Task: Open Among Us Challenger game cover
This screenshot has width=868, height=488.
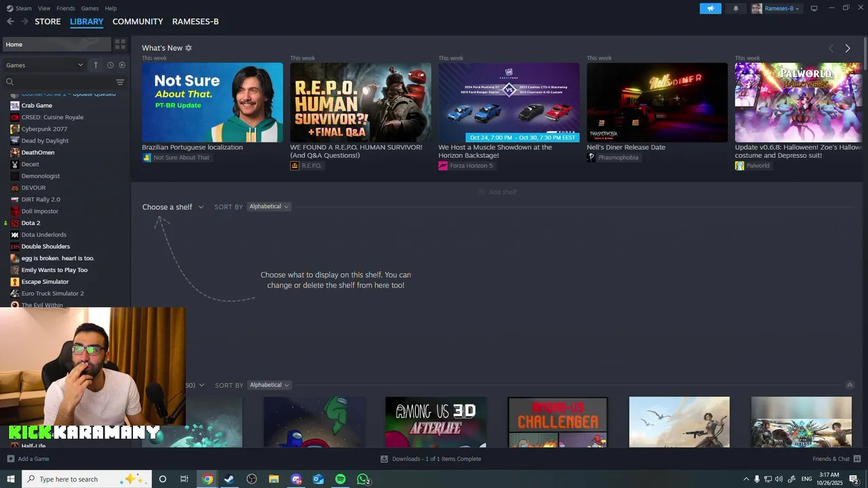Action: coord(557,422)
